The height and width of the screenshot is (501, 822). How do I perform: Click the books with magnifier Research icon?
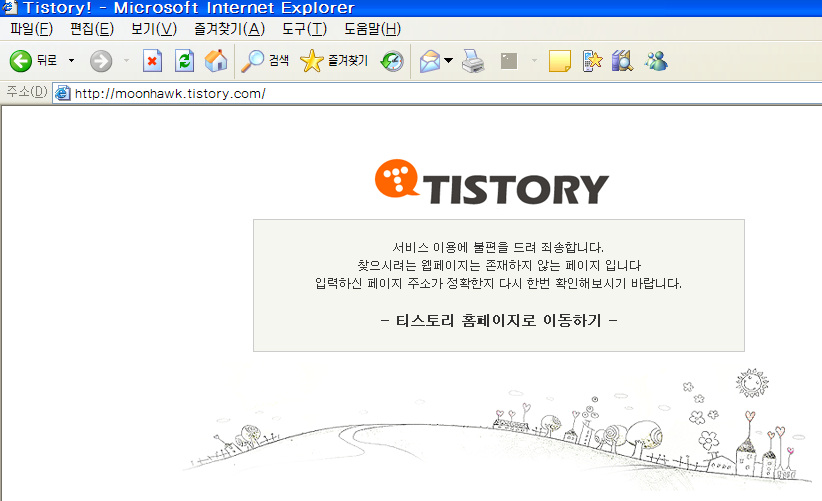622,61
